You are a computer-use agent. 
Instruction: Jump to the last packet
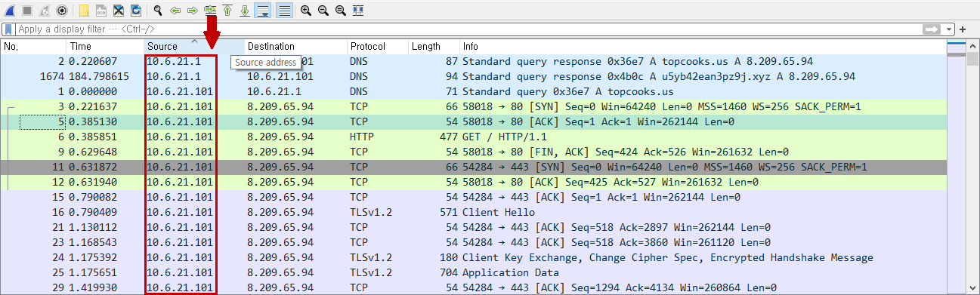[x=245, y=11]
